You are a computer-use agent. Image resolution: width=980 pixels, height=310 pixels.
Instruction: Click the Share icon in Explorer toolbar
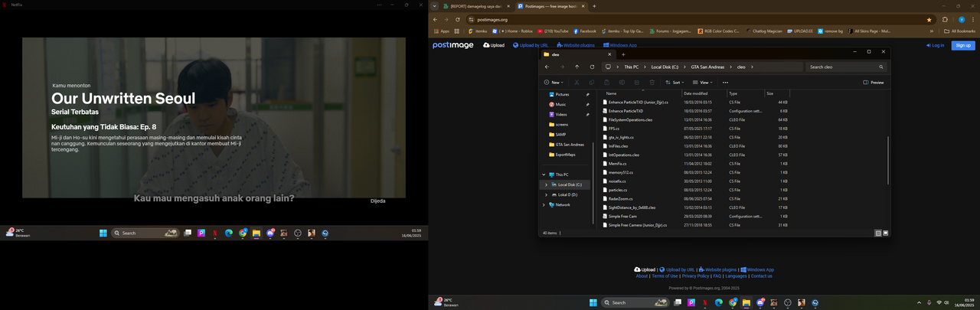click(x=637, y=82)
